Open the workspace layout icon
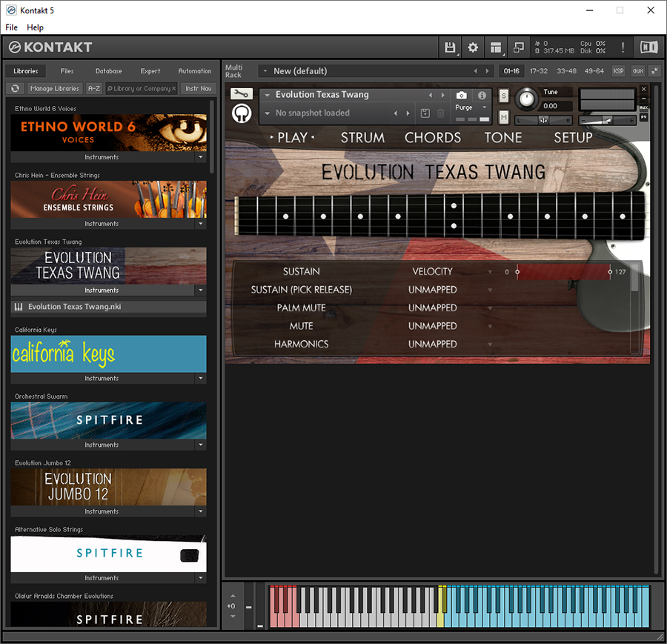The width and height of the screenshot is (667, 644). (x=496, y=47)
